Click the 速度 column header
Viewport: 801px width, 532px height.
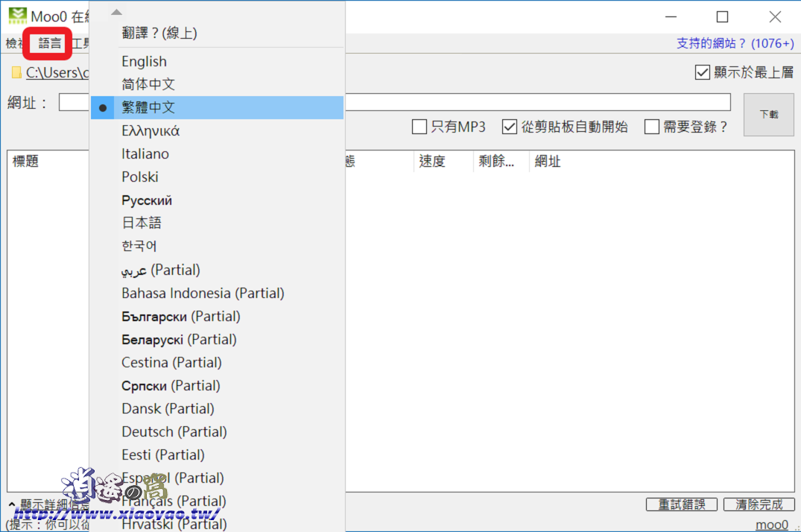coord(443,162)
